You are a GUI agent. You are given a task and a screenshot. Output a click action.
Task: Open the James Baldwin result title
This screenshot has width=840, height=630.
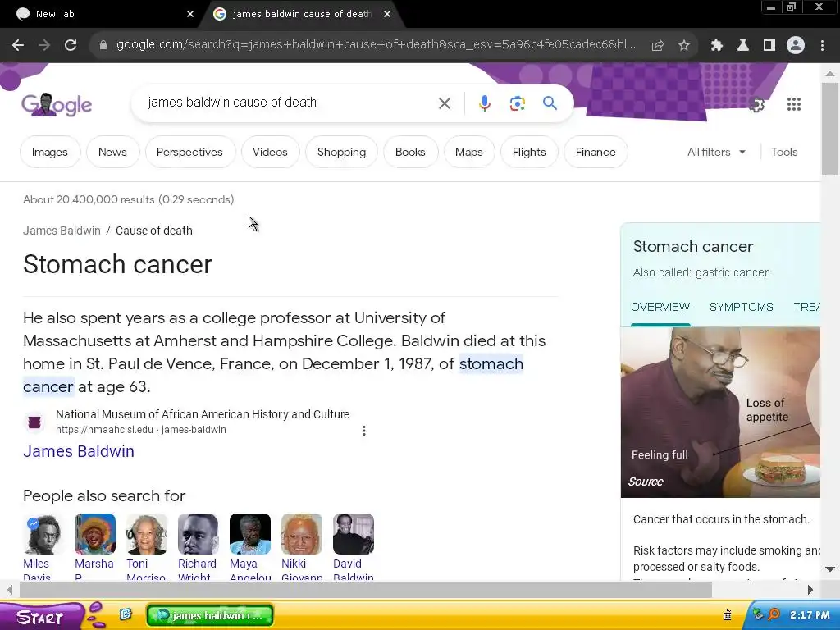click(79, 451)
